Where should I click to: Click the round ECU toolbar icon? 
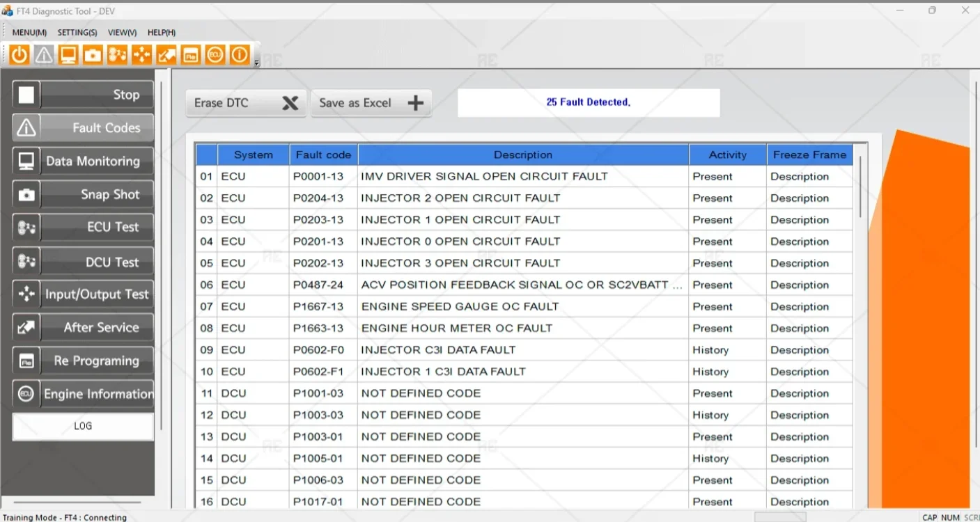point(215,54)
